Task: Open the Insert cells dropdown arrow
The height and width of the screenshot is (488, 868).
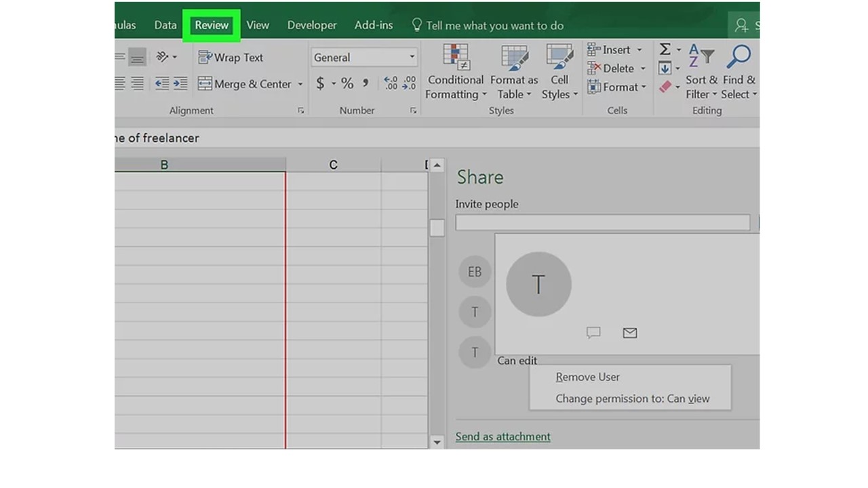Action: (x=638, y=49)
